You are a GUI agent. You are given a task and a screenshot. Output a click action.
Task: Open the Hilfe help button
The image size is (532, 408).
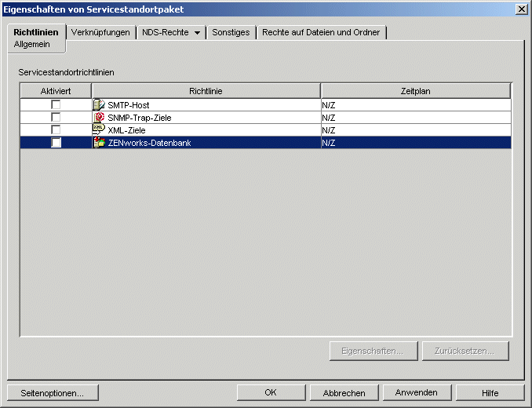(x=490, y=392)
